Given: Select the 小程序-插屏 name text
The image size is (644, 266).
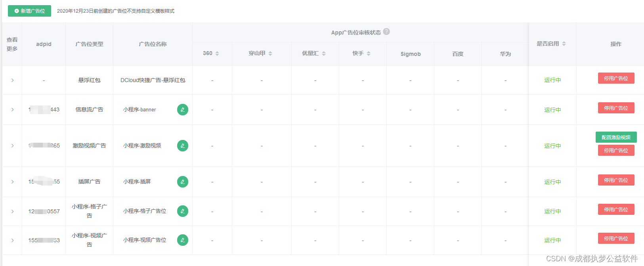Looking at the screenshot, I should coord(137,182).
